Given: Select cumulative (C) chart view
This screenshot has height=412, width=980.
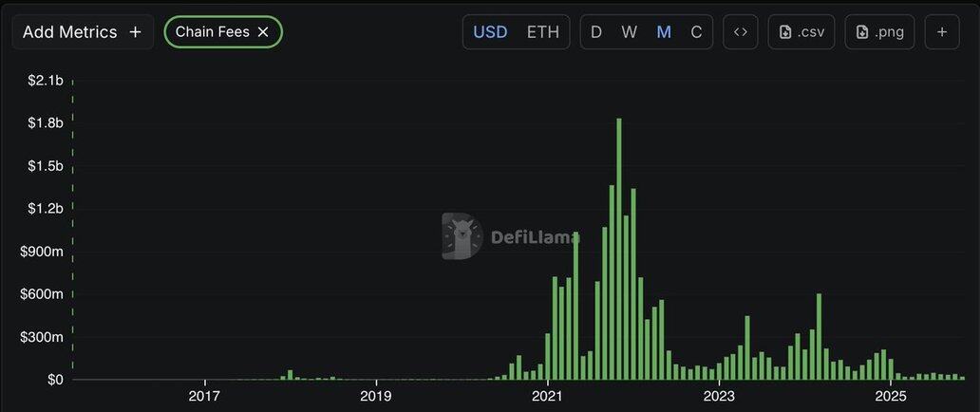Looking at the screenshot, I should tap(696, 31).
